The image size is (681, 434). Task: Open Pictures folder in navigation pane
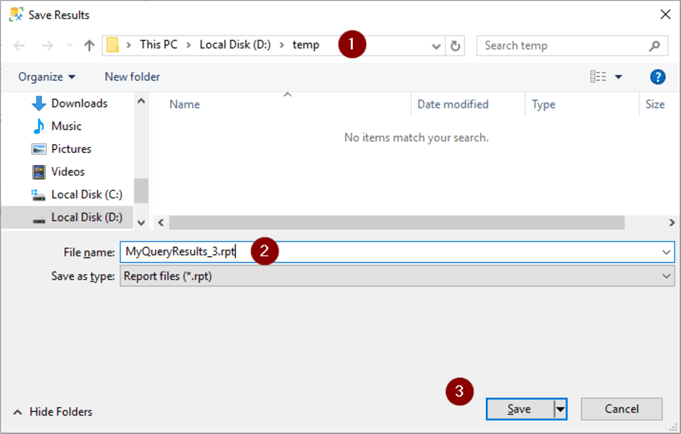pyautogui.click(x=71, y=149)
